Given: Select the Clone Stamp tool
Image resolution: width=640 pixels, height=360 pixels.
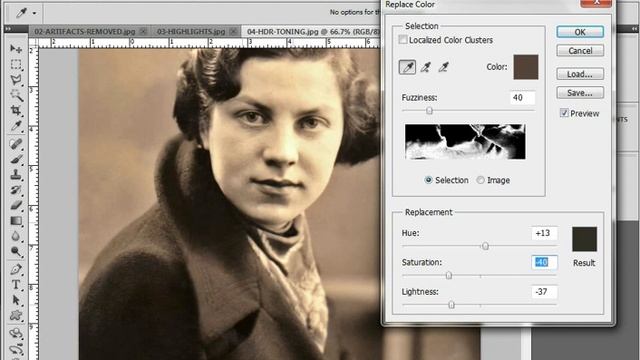Looking at the screenshot, I should point(16,175).
